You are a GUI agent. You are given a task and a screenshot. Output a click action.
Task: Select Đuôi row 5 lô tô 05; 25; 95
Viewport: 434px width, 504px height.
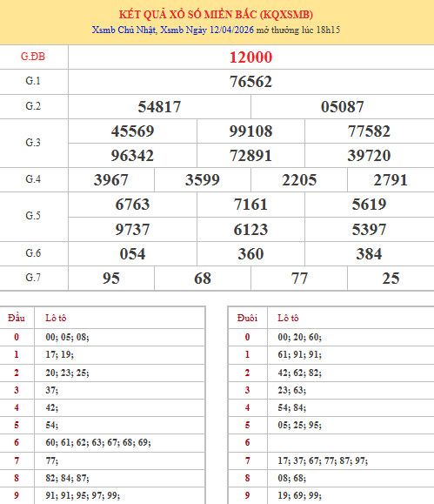[x=299, y=425]
